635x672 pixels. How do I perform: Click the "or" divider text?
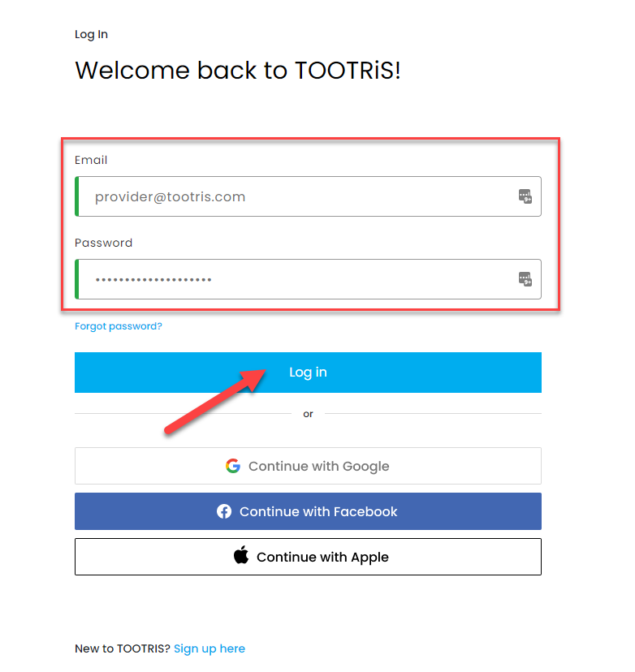[x=308, y=414]
